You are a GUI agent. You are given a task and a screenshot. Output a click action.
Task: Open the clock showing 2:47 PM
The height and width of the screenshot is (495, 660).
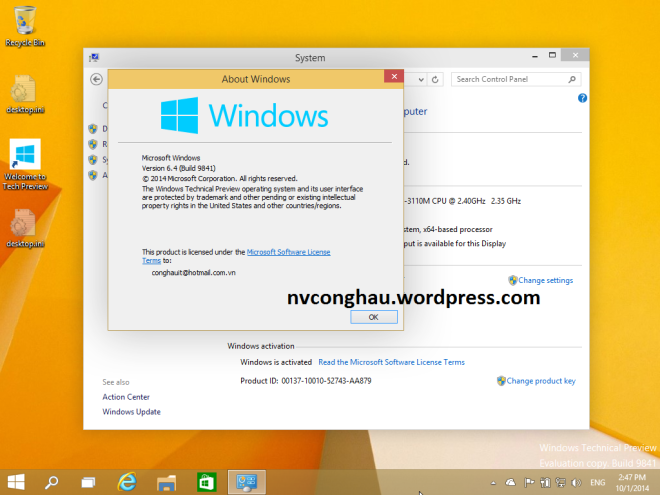632,483
